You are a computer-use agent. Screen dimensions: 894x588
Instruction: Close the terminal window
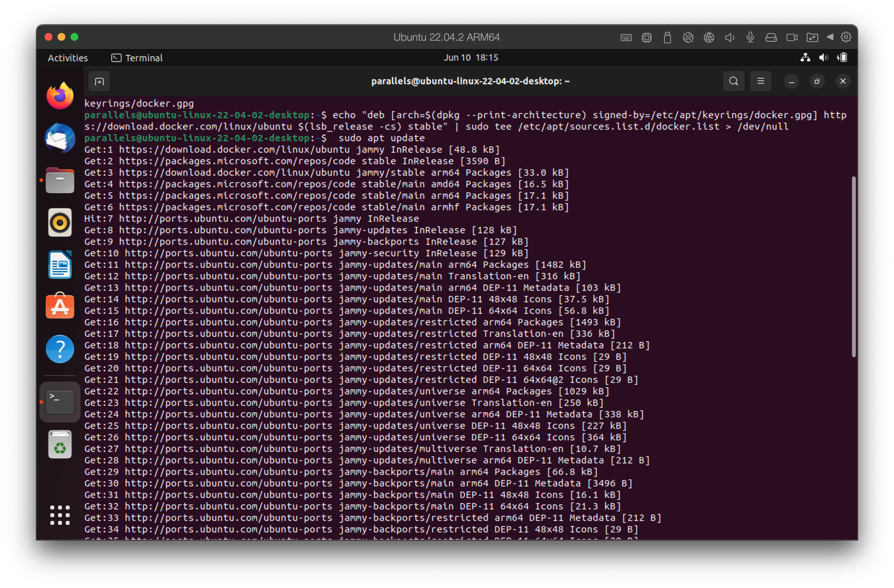pos(843,81)
